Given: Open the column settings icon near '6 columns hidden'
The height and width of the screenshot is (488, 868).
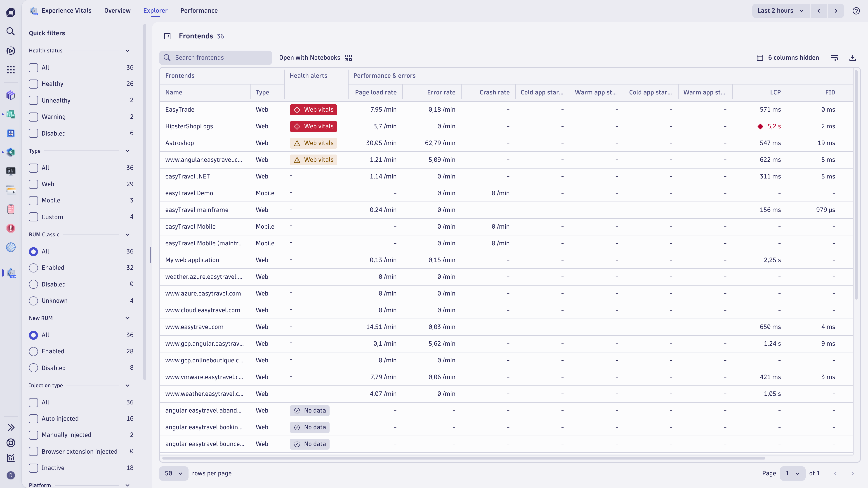Looking at the screenshot, I should coord(835,58).
